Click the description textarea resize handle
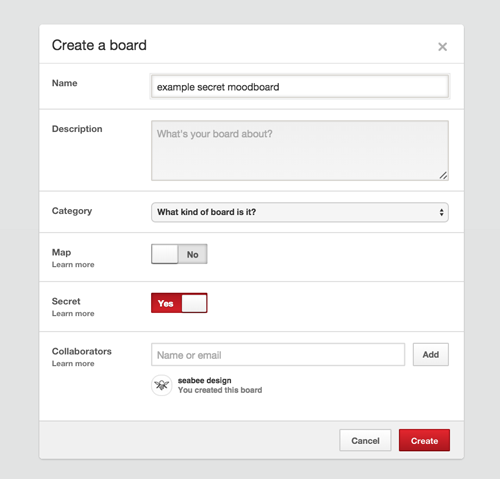The height and width of the screenshot is (479, 500). pyautogui.click(x=443, y=175)
